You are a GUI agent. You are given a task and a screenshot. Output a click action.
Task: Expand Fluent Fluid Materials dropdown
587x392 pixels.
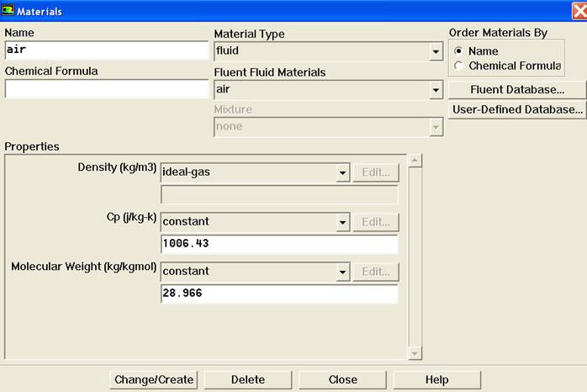(x=436, y=89)
